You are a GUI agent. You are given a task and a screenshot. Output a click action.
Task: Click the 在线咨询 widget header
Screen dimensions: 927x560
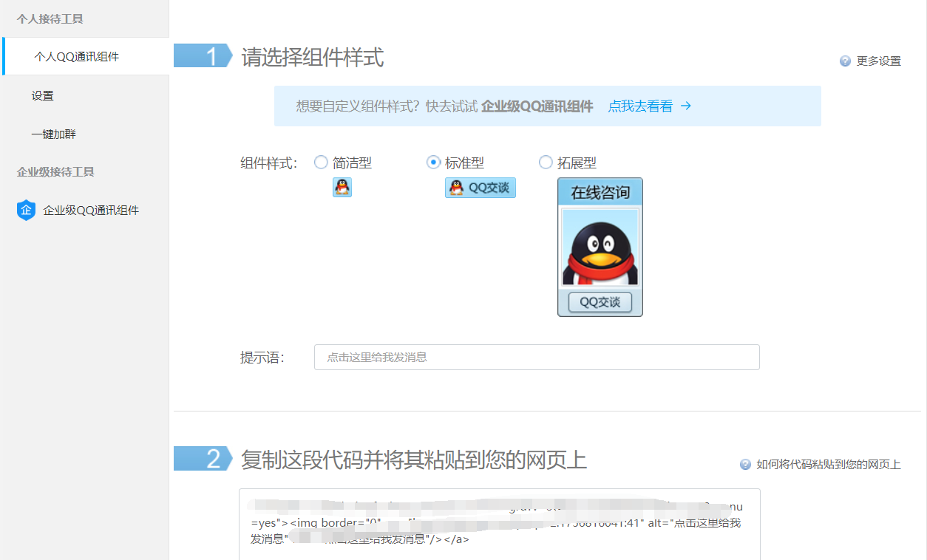[x=600, y=192]
